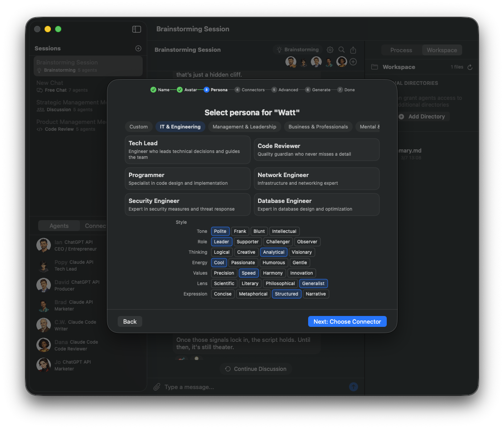The height and width of the screenshot is (429, 504).
Task: Add agent using plus circle icon
Action: (x=353, y=62)
